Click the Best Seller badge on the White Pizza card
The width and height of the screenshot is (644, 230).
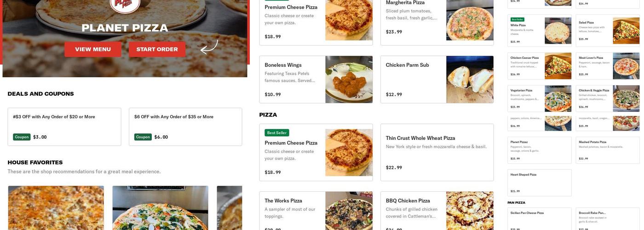(517, 20)
